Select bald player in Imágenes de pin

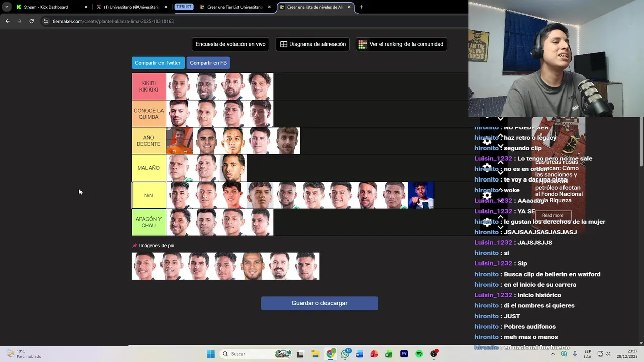(x=253, y=266)
